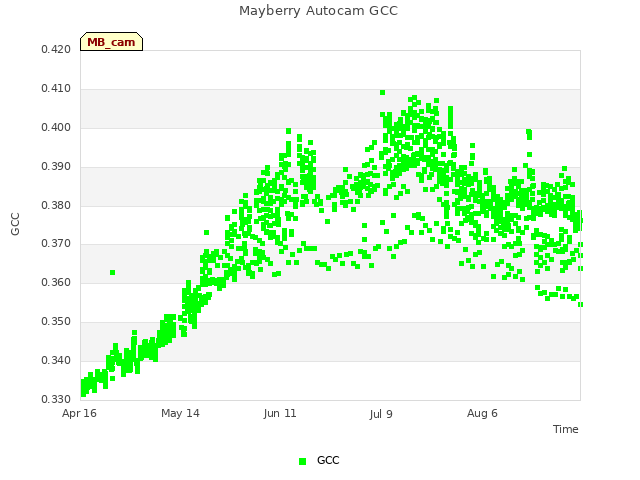Click the Time x-axis title
This screenshot has height=480, width=640.
pos(566,429)
